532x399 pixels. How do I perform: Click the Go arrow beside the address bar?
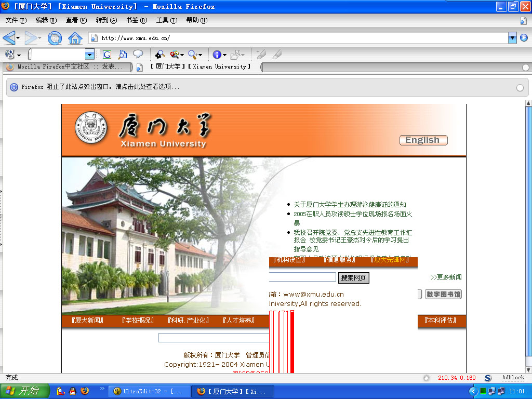(524, 37)
